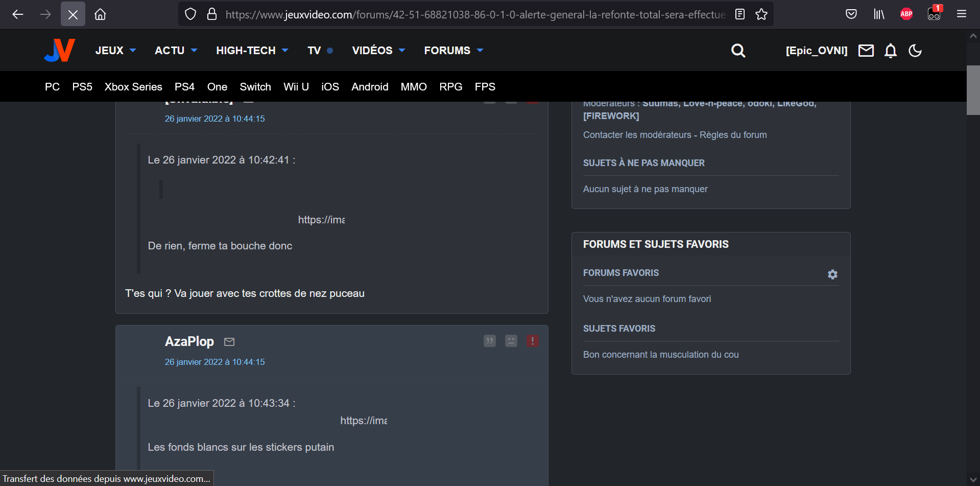Expand the JEUX menu
The height and width of the screenshot is (486, 980).
(115, 51)
